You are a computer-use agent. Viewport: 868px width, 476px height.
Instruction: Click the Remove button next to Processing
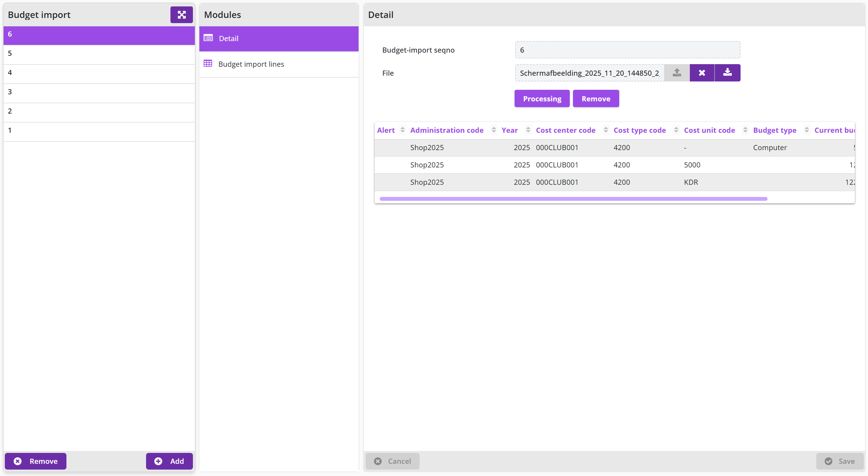[596, 99]
